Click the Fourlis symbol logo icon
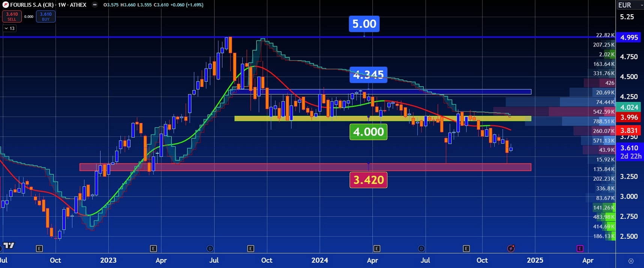This screenshot has width=644, height=268. click(x=6, y=5)
